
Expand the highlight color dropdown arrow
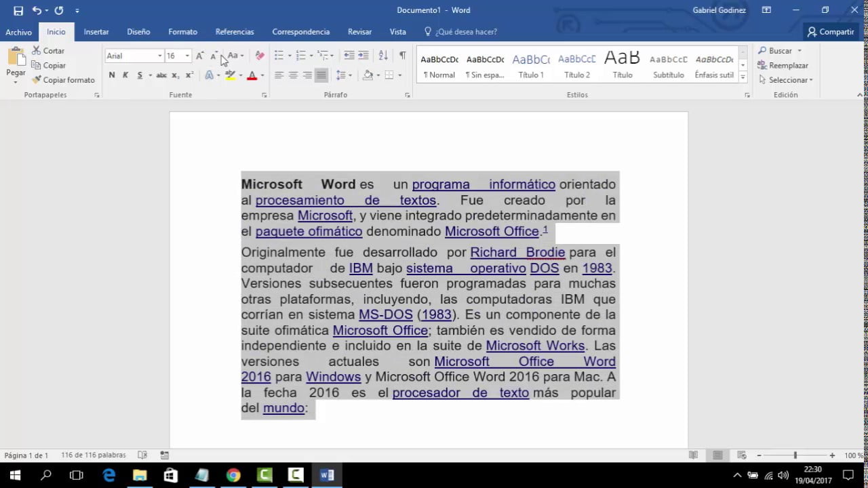click(x=240, y=75)
